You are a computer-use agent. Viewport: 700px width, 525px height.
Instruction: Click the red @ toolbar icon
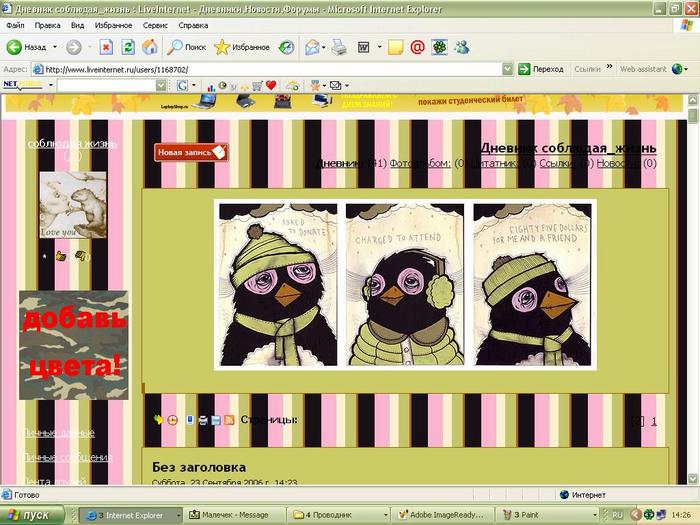(x=417, y=47)
